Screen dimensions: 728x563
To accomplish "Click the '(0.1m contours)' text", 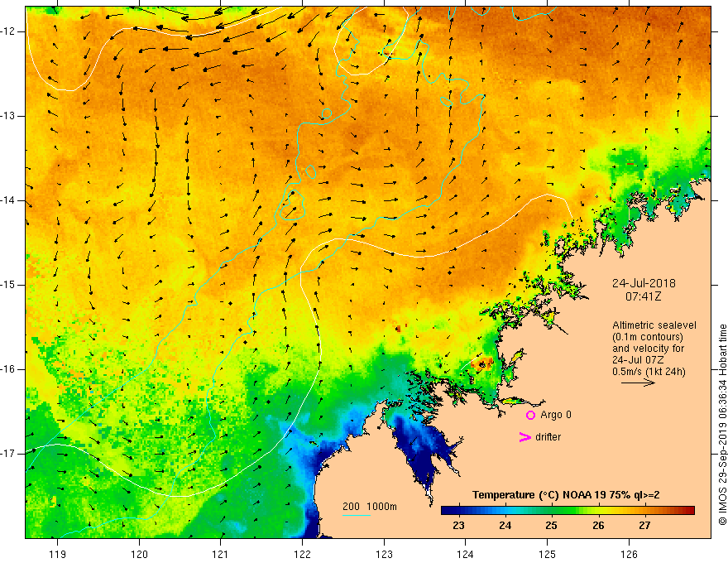I will point(647,337).
